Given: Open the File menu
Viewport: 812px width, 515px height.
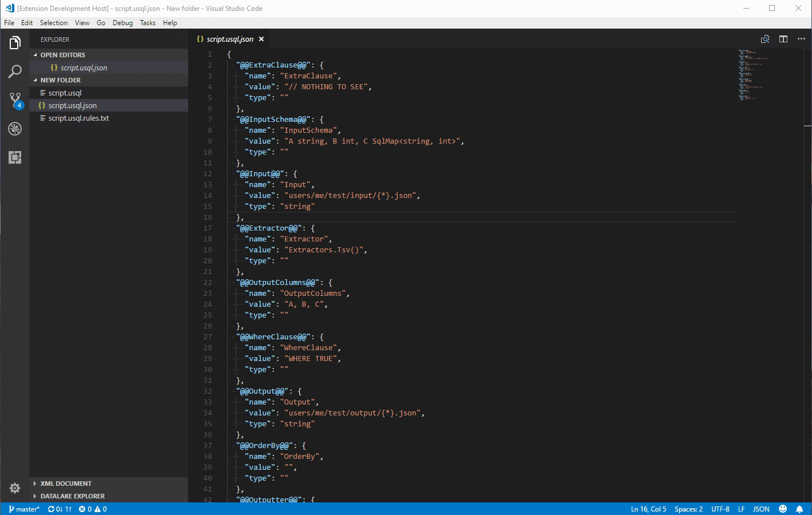Looking at the screenshot, I should click(9, 23).
